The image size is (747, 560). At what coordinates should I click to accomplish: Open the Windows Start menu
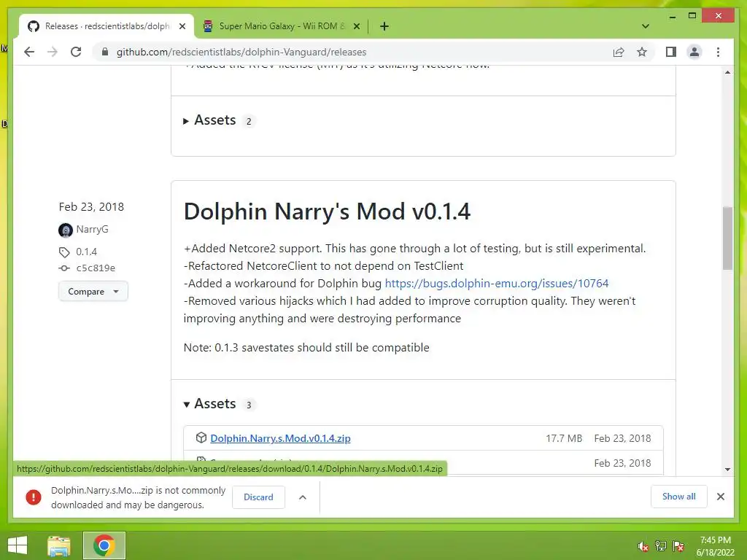point(18,545)
